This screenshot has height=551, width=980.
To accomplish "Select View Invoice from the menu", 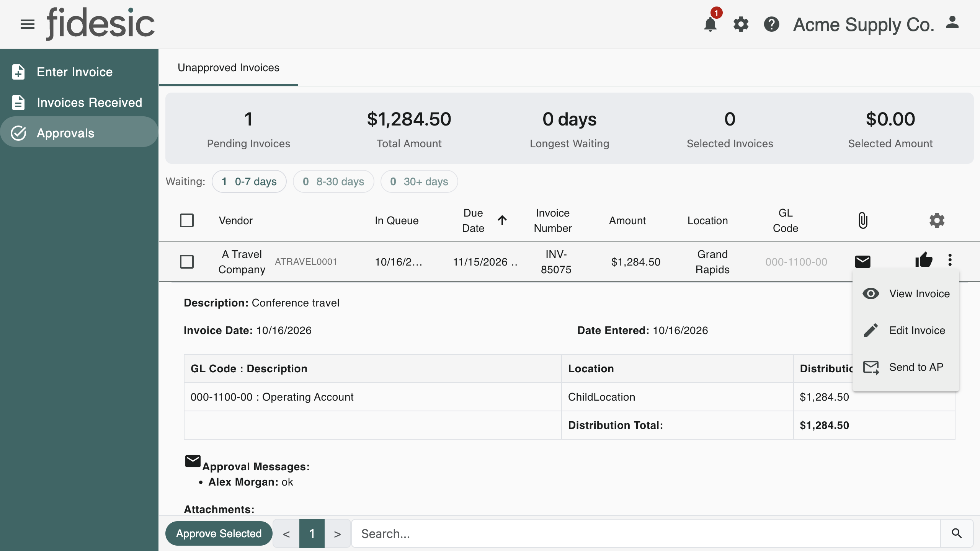I will click(x=906, y=293).
